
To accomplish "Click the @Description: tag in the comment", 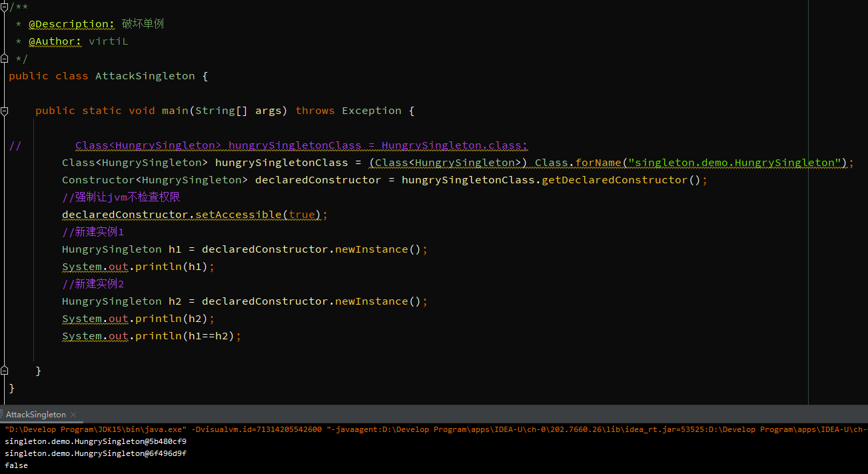I will (x=72, y=24).
